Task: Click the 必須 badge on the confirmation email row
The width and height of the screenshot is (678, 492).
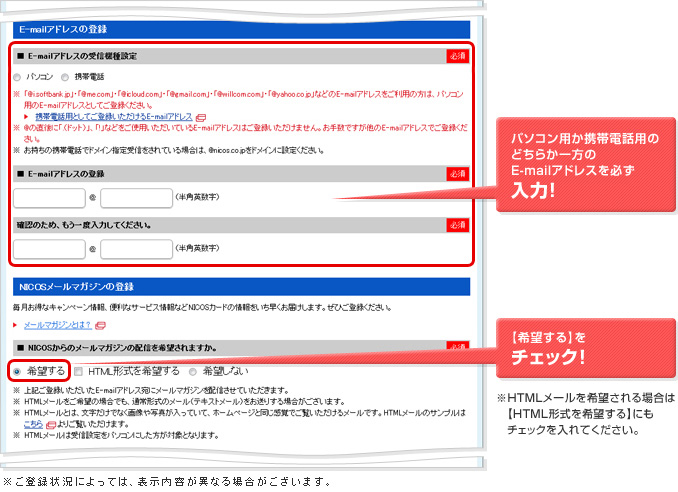Action: (x=456, y=225)
